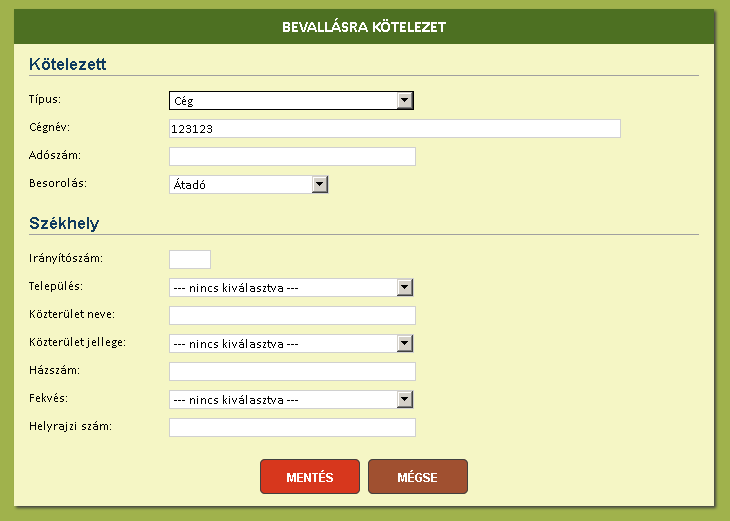Click the Típus: label

[x=45, y=99]
